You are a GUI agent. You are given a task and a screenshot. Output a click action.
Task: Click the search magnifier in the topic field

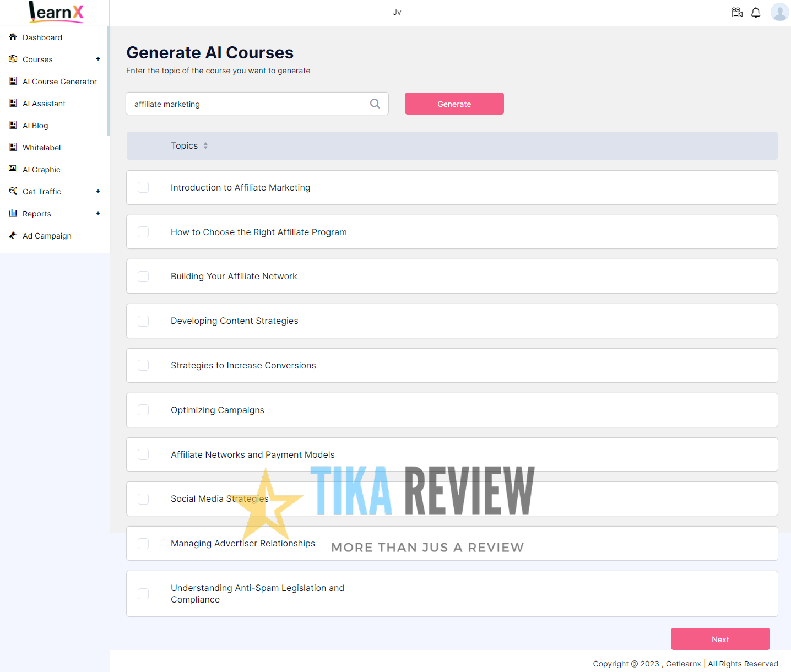point(375,104)
